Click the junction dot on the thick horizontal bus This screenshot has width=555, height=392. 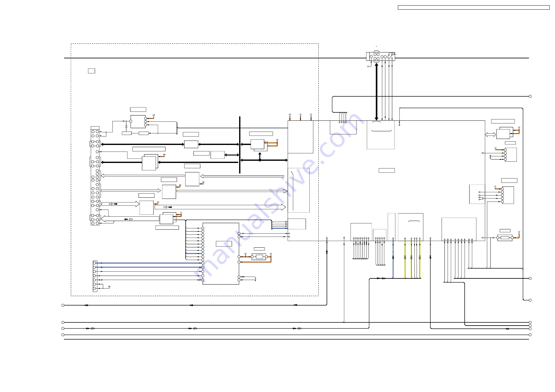[260, 160]
